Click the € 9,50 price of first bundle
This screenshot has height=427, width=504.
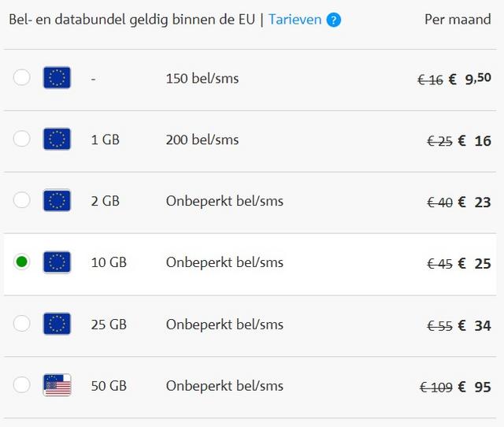point(469,79)
